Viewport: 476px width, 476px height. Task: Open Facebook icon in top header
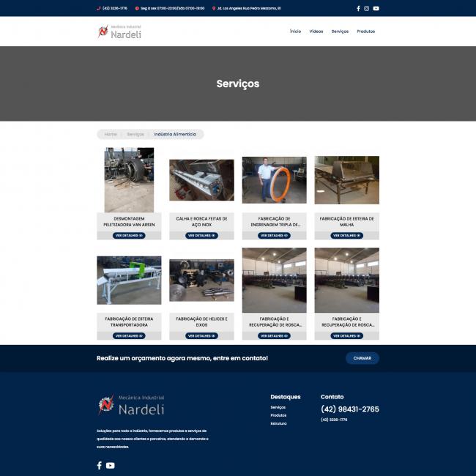358,8
